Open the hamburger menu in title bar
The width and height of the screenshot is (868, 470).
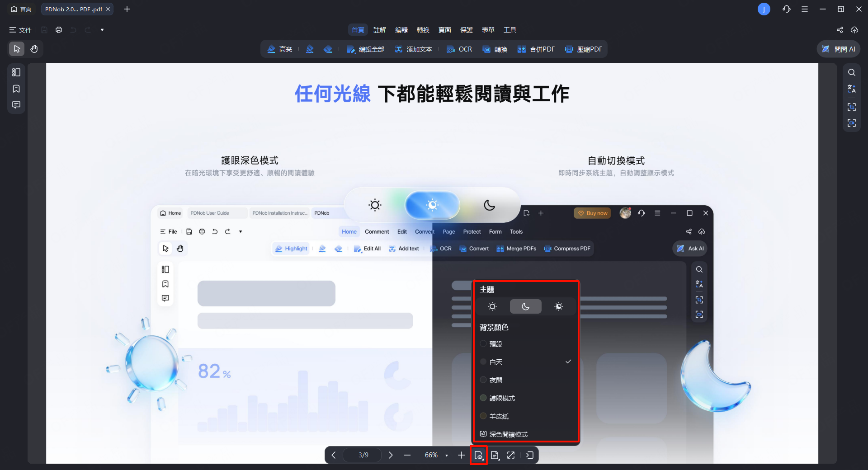click(x=805, y=9)
